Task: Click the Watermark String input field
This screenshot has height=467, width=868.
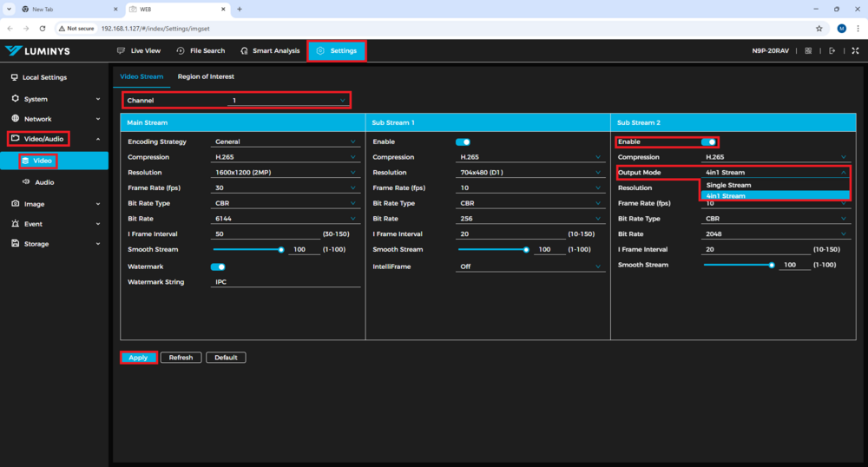Action: coord(285,282)
